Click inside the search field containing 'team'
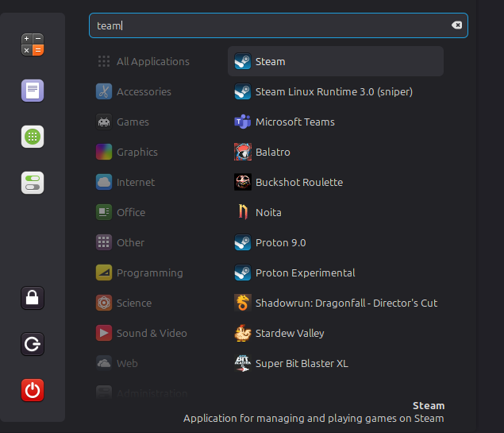 point(279,25)
